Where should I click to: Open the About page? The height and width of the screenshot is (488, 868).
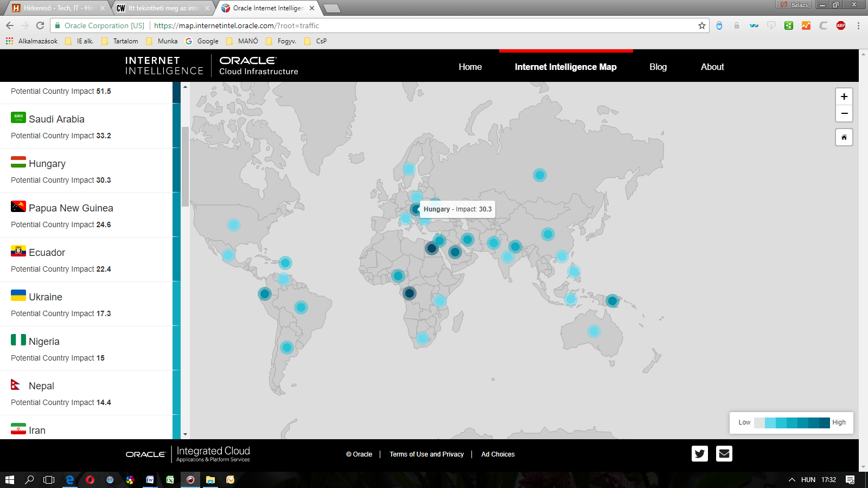(x=712, y=67)
